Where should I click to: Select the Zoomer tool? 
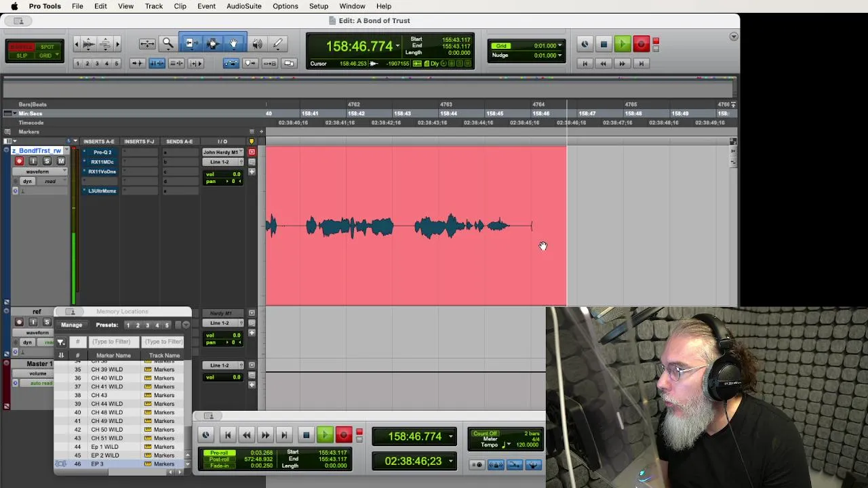167,44
